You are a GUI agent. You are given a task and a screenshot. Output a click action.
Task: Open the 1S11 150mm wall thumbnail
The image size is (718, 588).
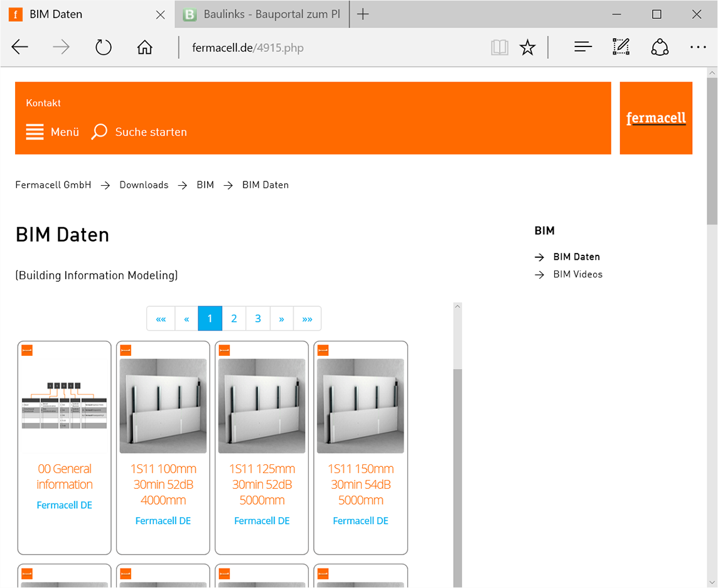tap(360, 406)
